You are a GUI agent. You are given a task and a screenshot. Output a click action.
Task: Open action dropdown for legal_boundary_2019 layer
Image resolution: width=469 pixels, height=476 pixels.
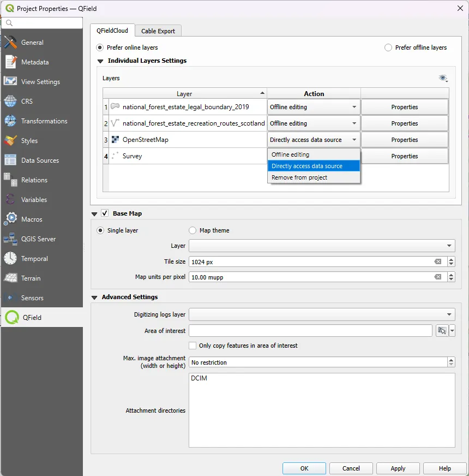click(314, 107)
